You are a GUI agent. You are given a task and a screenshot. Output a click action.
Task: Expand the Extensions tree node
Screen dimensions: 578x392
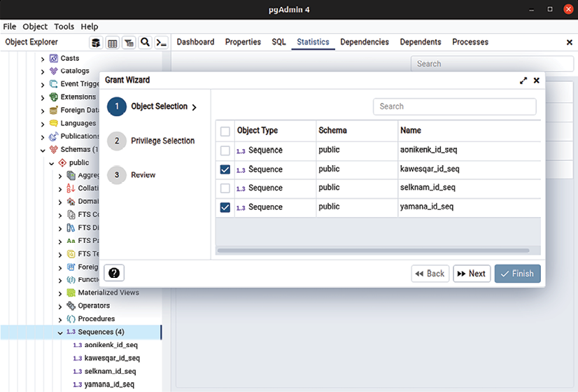click(x=43, y=98)
